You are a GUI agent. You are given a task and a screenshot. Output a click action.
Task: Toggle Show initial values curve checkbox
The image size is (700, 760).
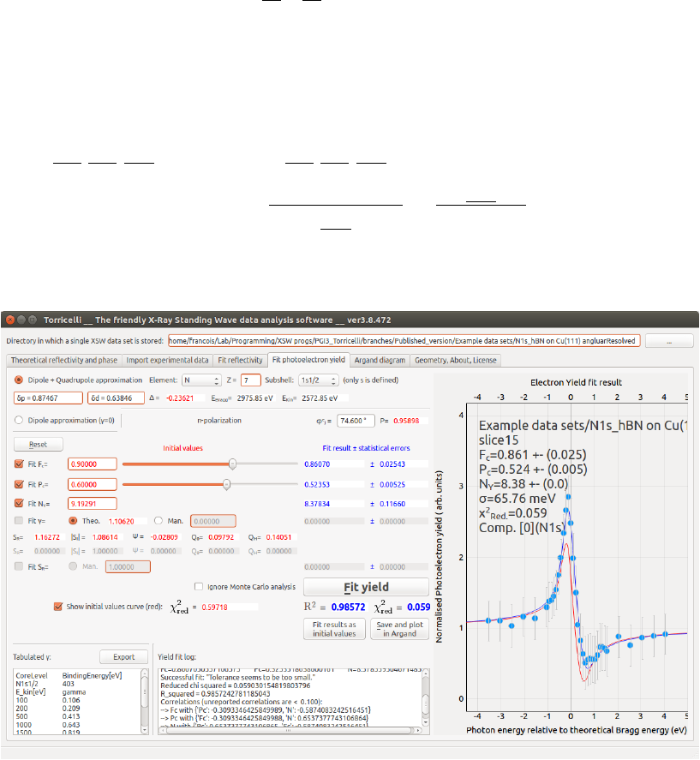[58, 607]
